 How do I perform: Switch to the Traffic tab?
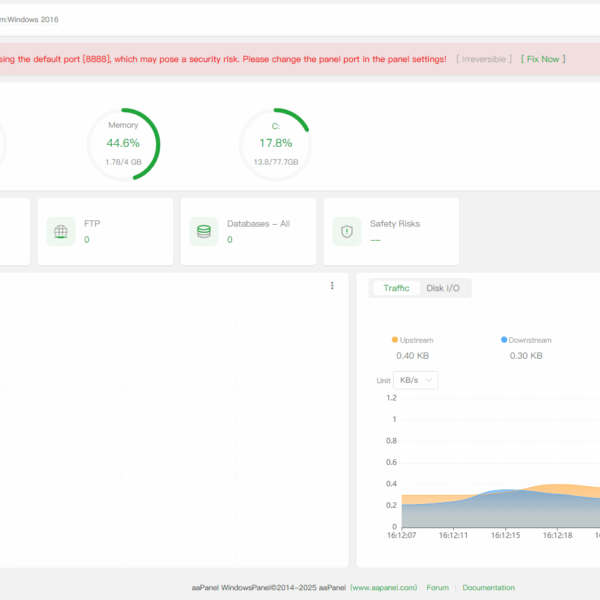(x=397, y=288)
